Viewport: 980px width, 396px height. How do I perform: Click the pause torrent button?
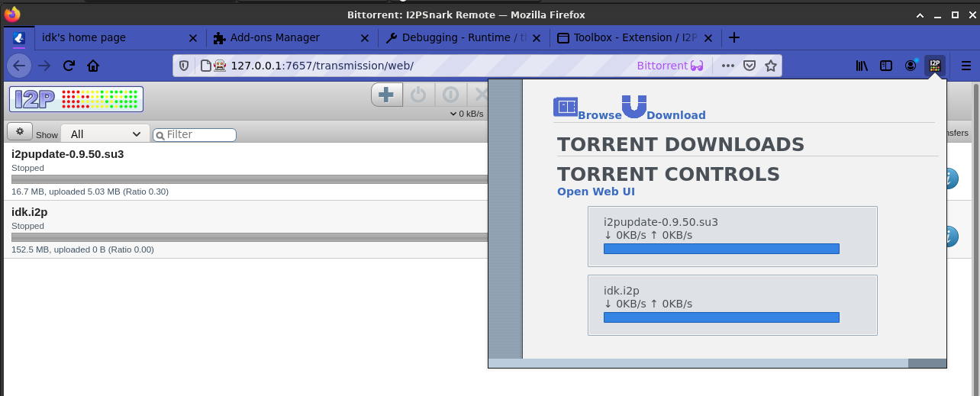tap(450, 95)
